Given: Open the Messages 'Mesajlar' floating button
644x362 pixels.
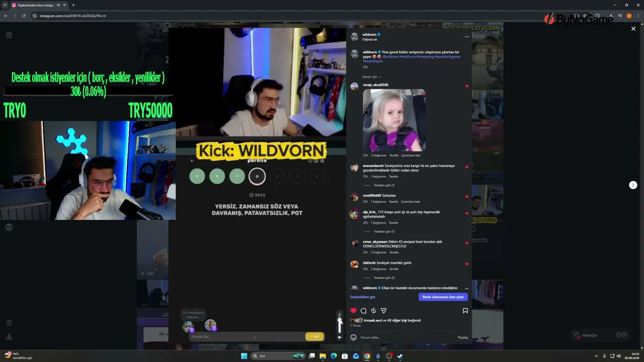Looking at the screenshot, I should (601, 335).
